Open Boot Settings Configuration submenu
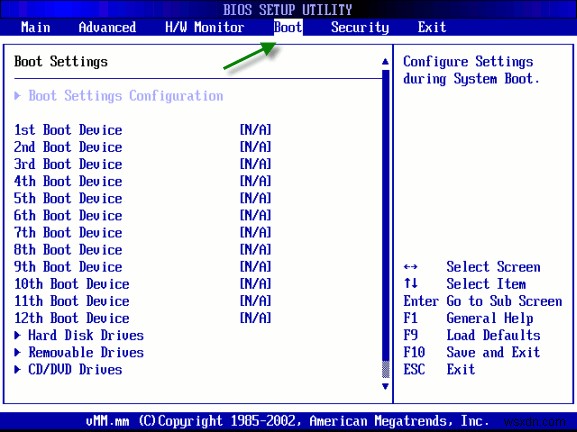577x432 pixels. point(125,96)
